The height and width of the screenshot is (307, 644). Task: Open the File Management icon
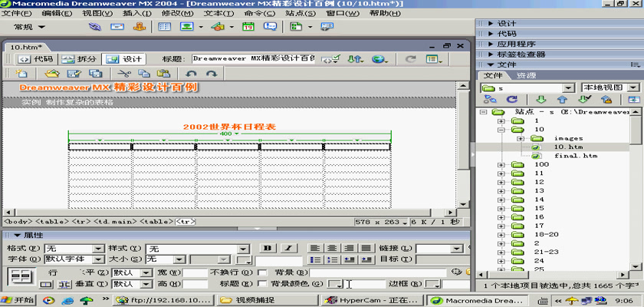click(x=356, y=59)
